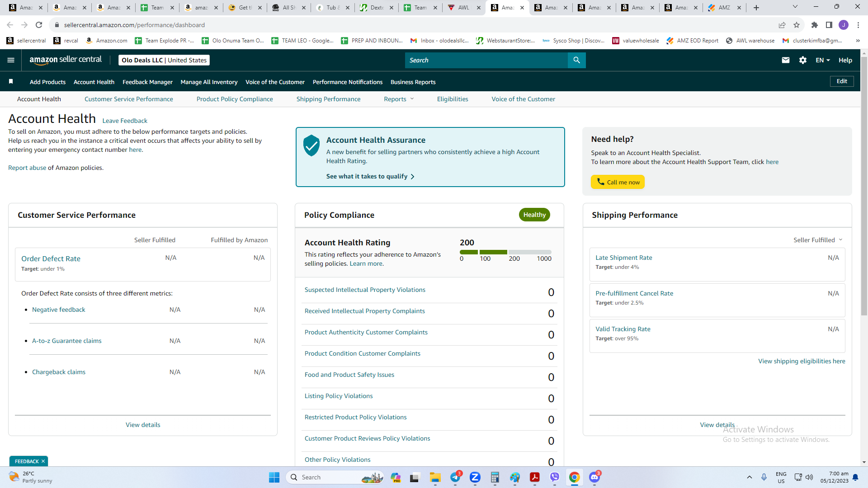Open the browser tab search chevron

pyautogui.click(x=795, y=7)
